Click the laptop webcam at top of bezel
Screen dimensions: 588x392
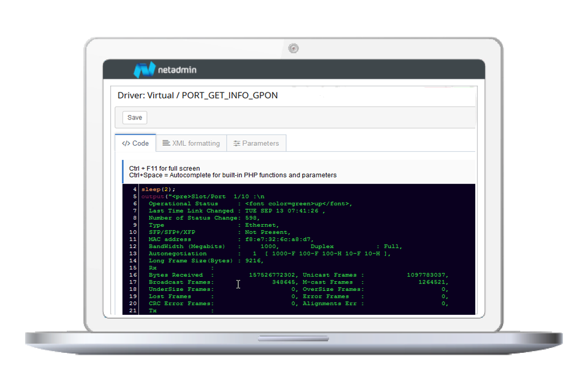(294, 48)
